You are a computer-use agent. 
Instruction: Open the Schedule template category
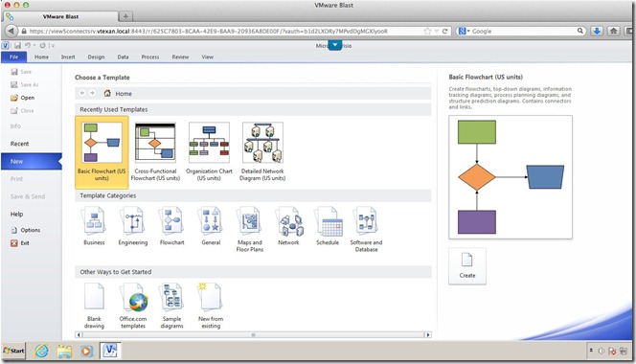pos(328,226)
